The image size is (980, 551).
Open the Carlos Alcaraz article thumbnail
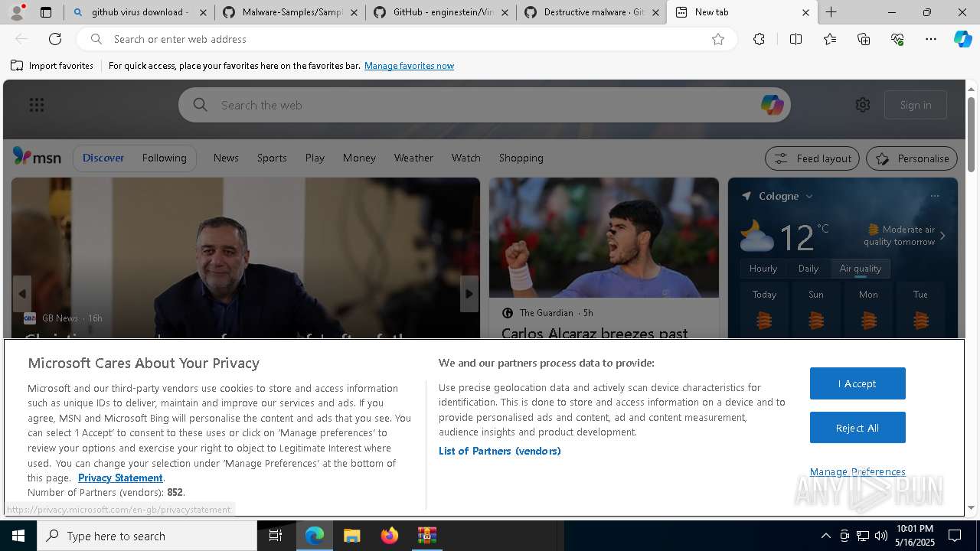[604, 237]
